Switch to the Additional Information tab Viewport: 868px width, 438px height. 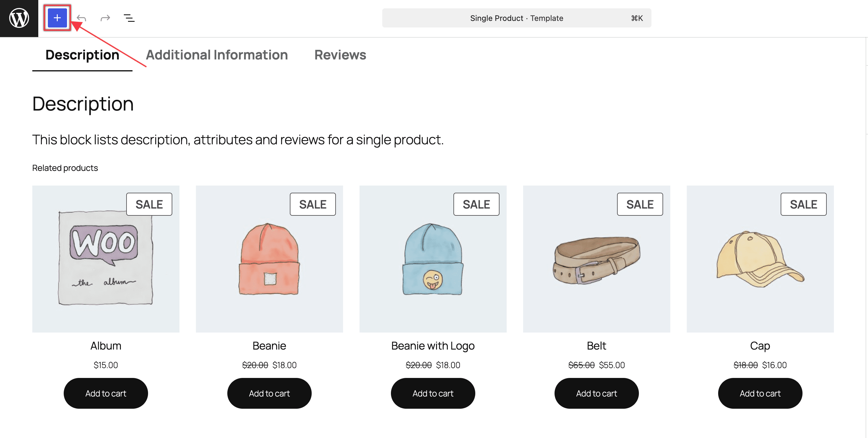217,55
